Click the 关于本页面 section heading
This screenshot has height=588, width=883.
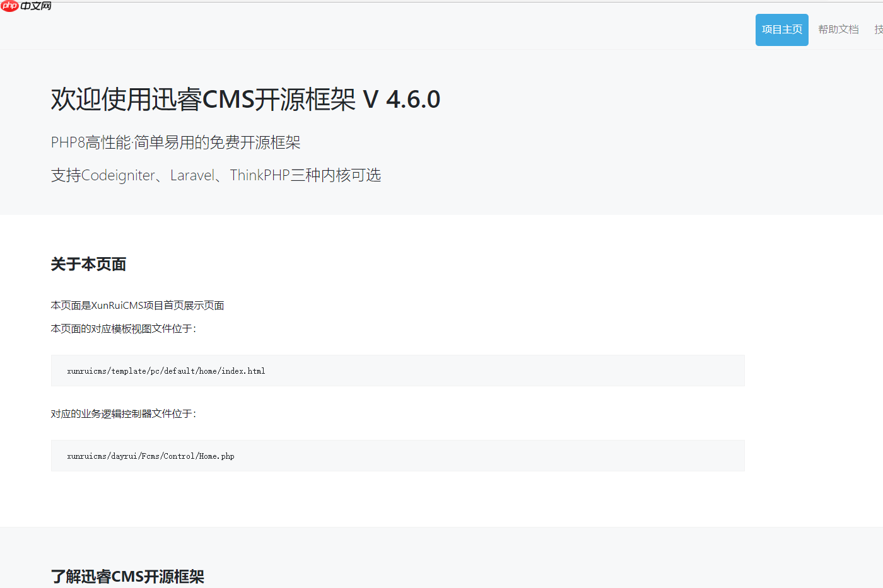[x=88, y=264]
